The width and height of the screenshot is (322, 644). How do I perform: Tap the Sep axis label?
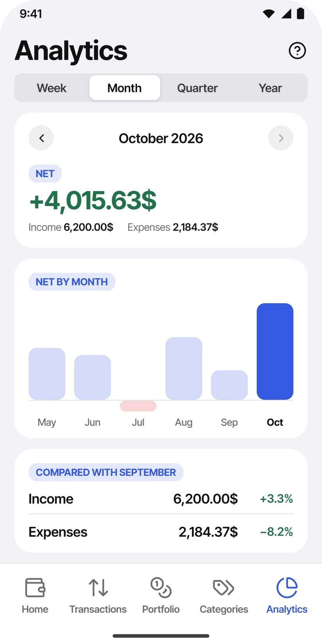tap(229, 422)
